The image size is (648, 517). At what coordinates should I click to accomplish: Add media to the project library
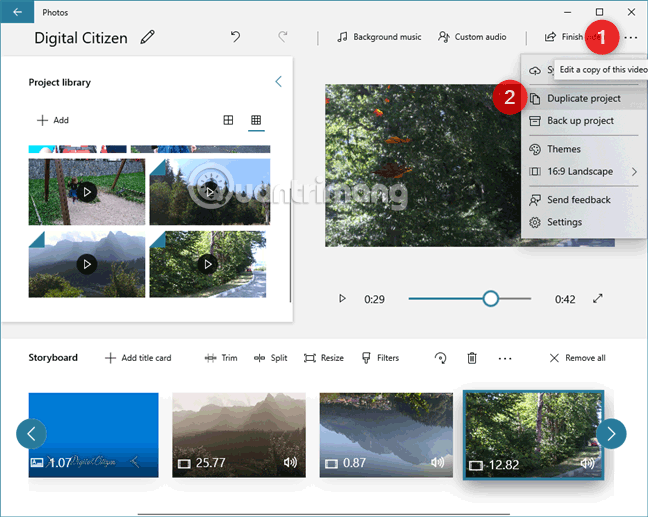(x=52, y=120)
